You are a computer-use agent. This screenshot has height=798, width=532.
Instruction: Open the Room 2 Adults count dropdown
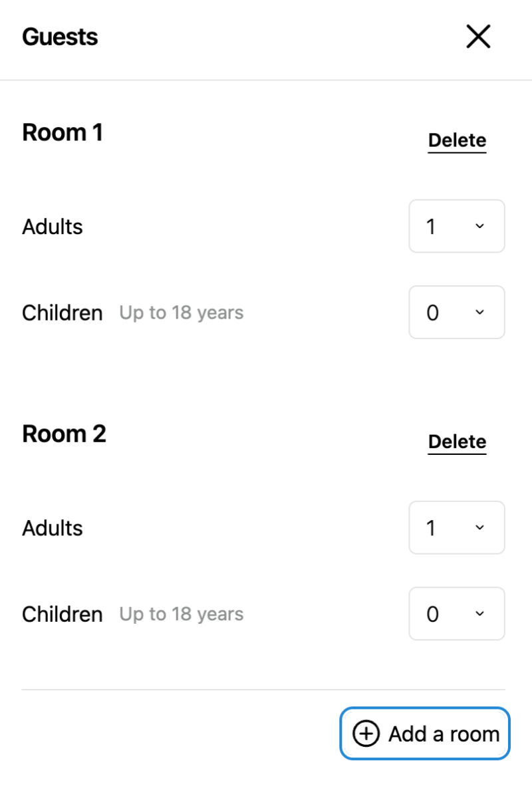(x=456, y=527)
